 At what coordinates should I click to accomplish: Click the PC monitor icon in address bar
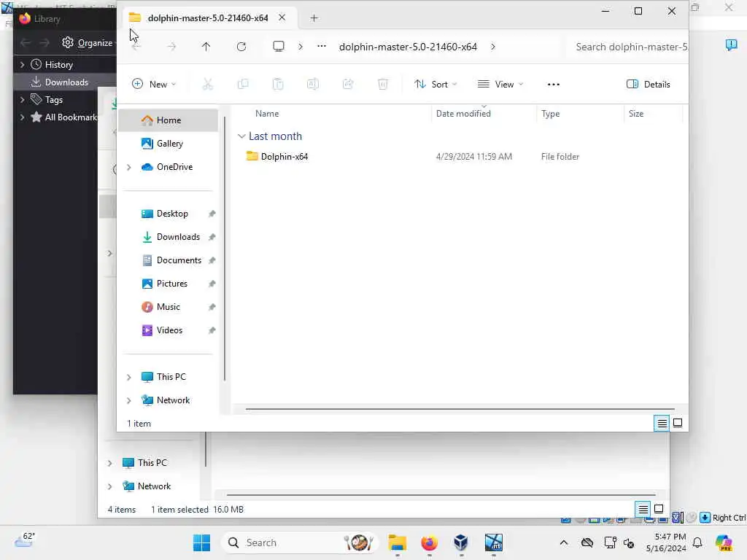pyautogui.click(x=279, y=46)
